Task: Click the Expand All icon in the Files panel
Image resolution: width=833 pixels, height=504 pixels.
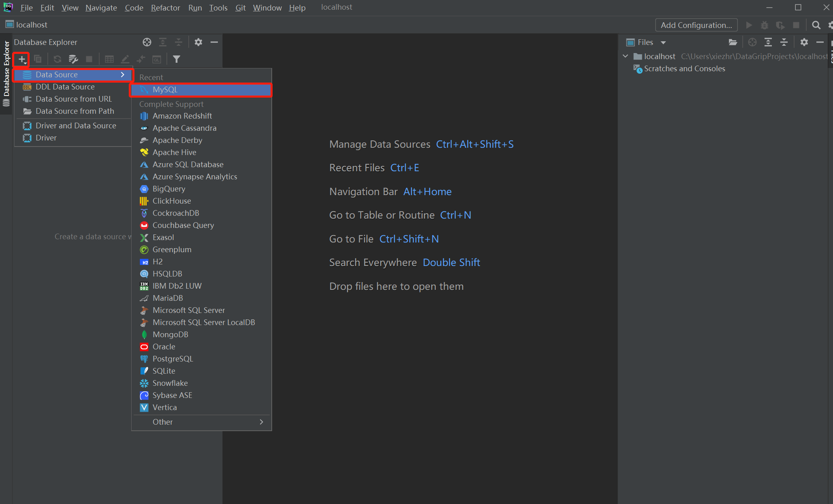Action: (x=768, y=42)
